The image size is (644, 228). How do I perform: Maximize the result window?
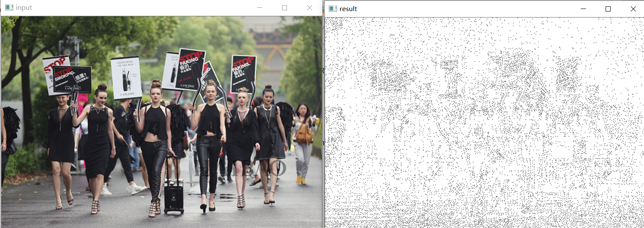[608, 9]
